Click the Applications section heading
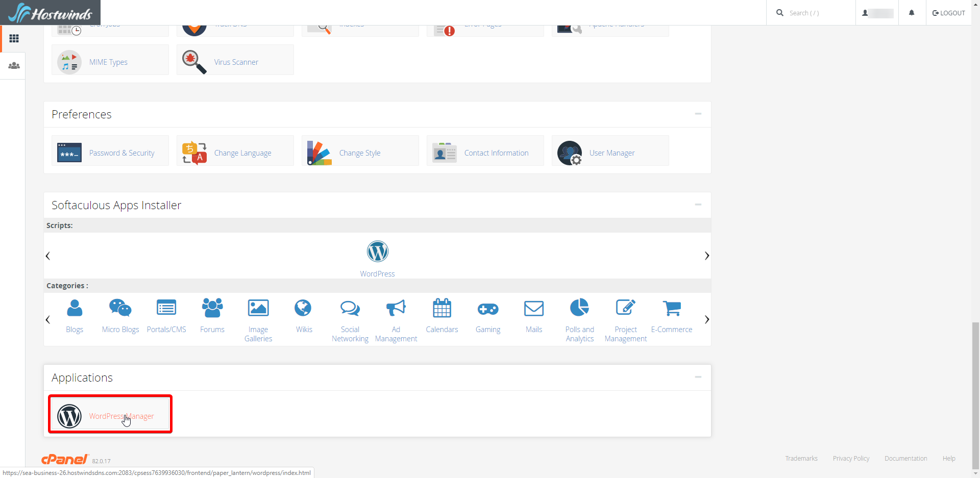980x478 pixels. 82,378
